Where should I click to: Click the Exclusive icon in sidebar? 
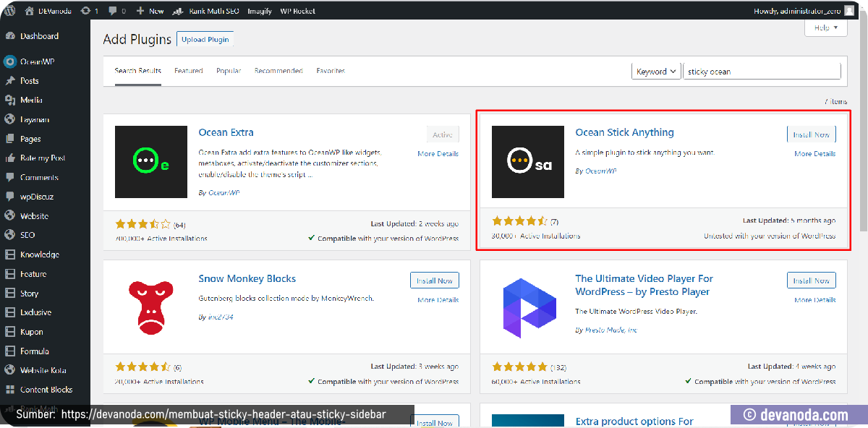point(10,312)
